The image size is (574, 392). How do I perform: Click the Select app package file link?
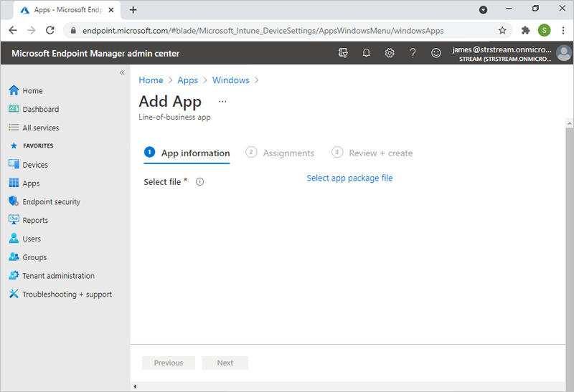pos(349,178)
